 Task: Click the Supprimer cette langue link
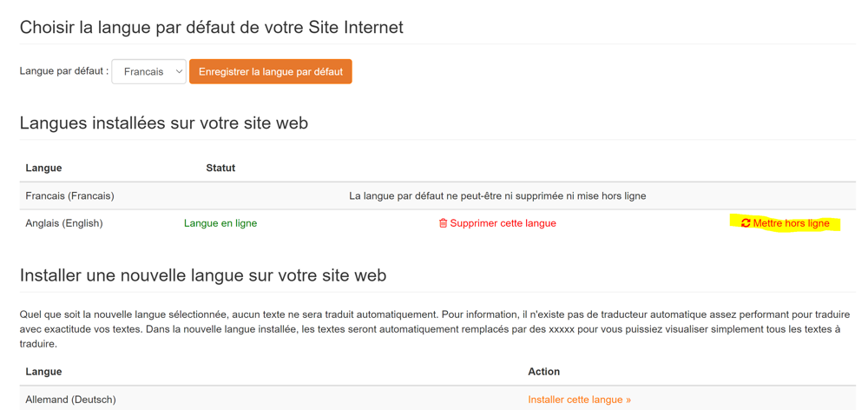coord(503,223)
